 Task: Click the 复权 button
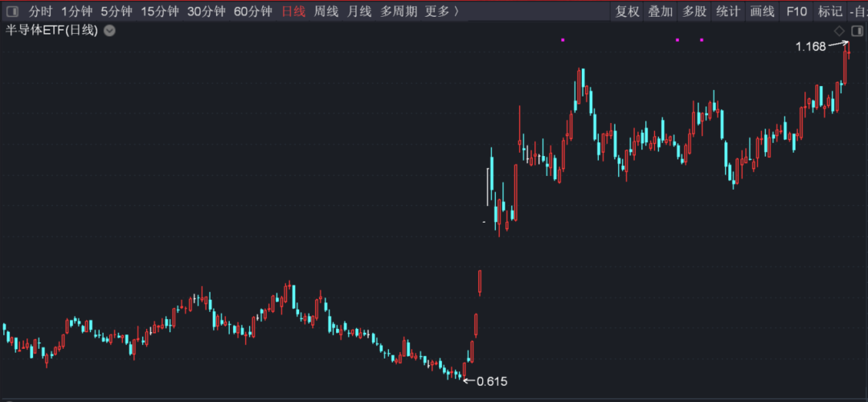click(x=627, y=11)
